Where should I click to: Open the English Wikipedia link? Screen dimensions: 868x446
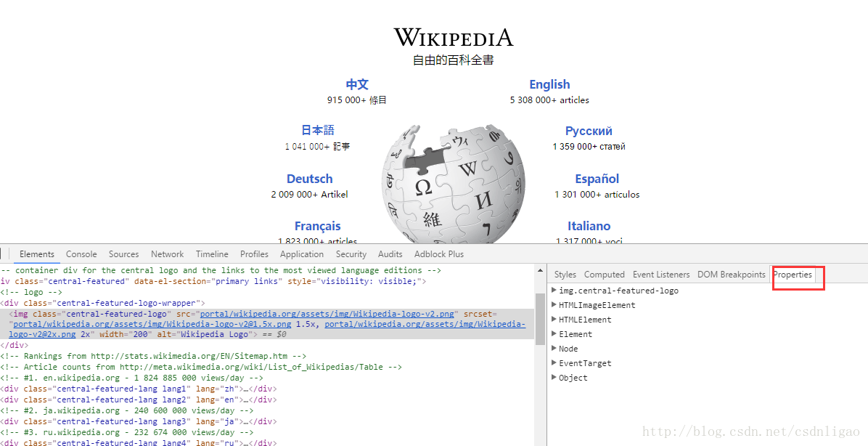pyautogui.click(x=549, y=84)
